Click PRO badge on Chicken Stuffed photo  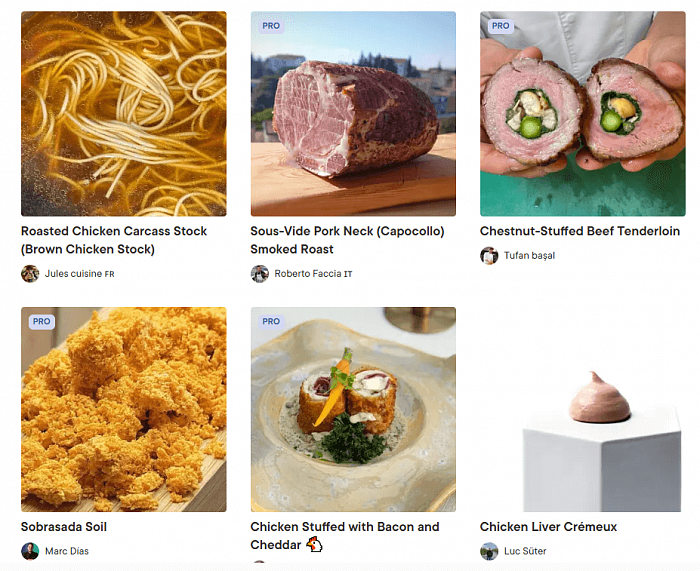tap(271, 321)
